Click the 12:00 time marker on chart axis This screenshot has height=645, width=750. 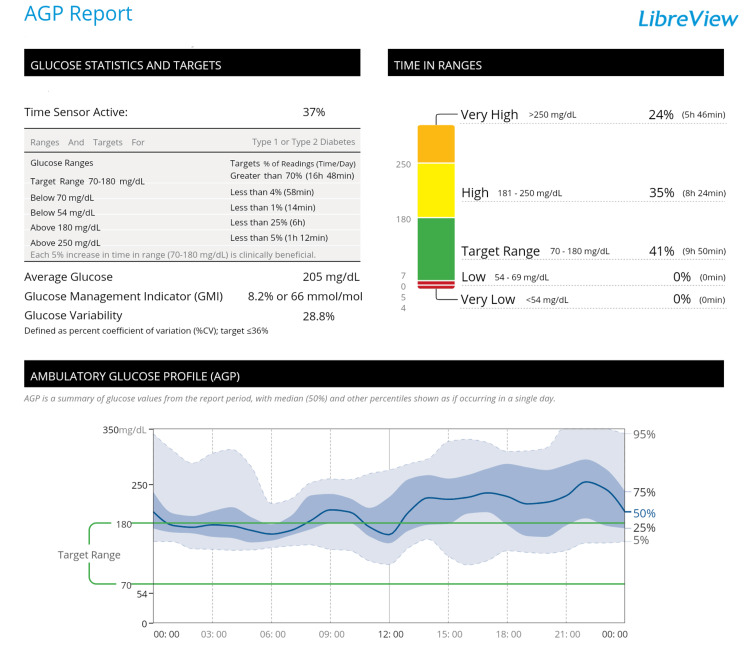(391, 634)
